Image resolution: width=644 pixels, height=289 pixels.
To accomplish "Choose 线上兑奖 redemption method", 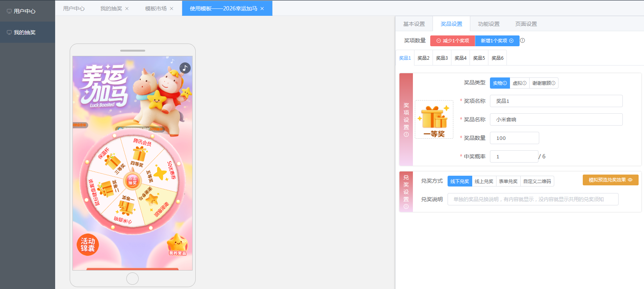I will click(x=484, y=181).
